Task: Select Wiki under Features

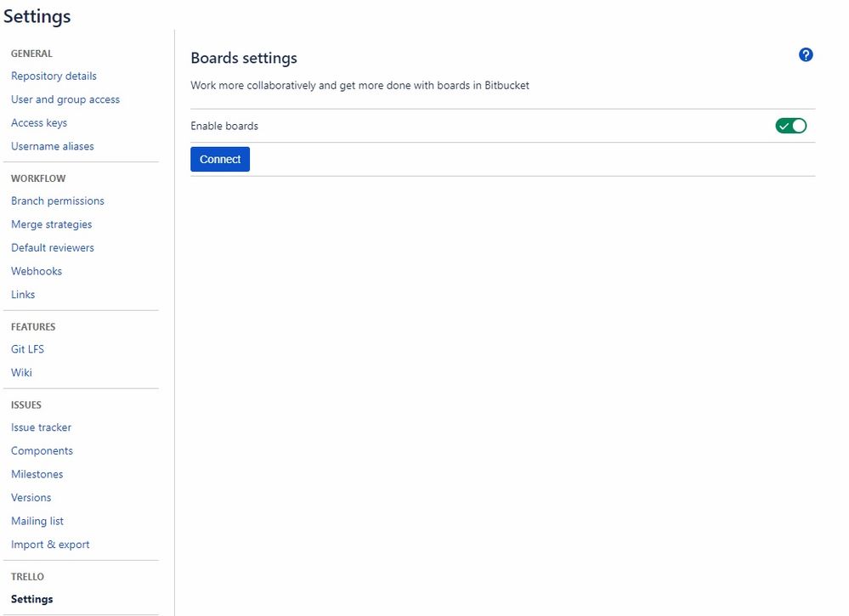Action: 21,373
